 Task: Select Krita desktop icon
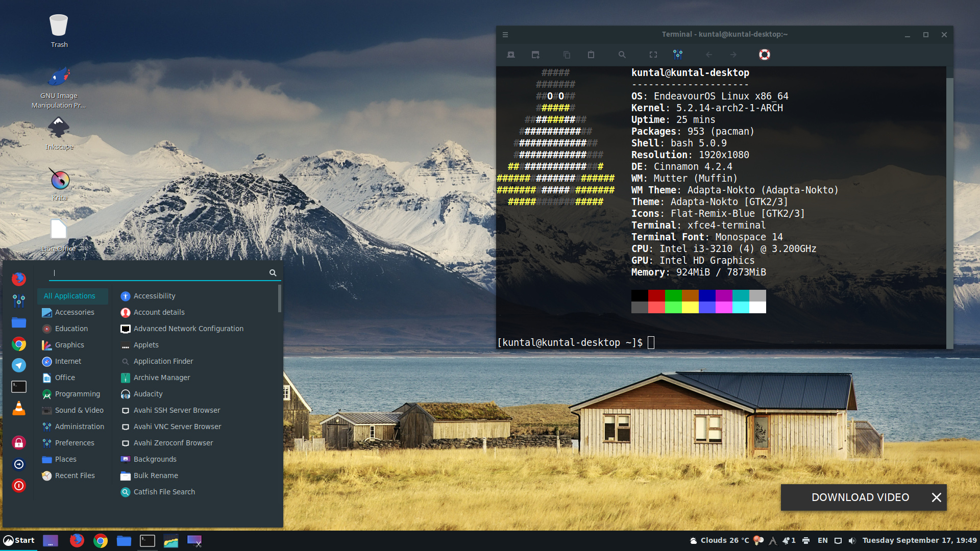pos(59,185)
